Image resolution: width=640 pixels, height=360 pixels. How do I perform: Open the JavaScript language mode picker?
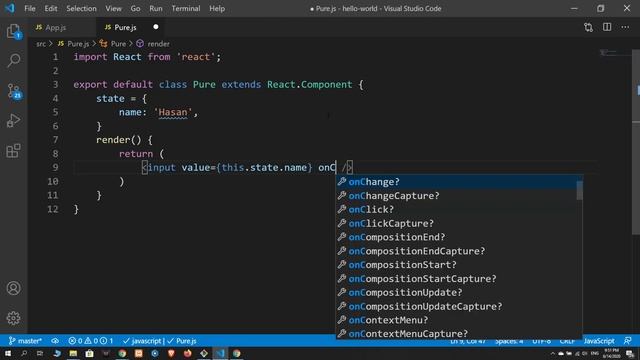click(599, 341)
